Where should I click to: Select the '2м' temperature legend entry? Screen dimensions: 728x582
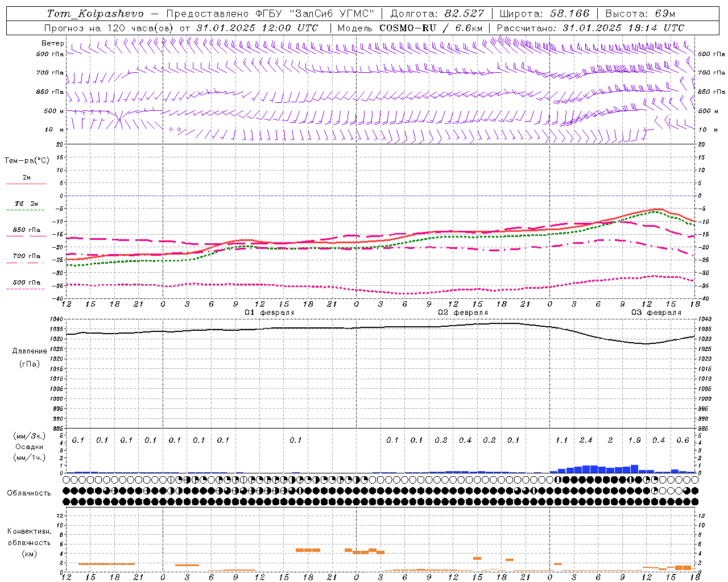pyautogui.click(x=27, y=177)
